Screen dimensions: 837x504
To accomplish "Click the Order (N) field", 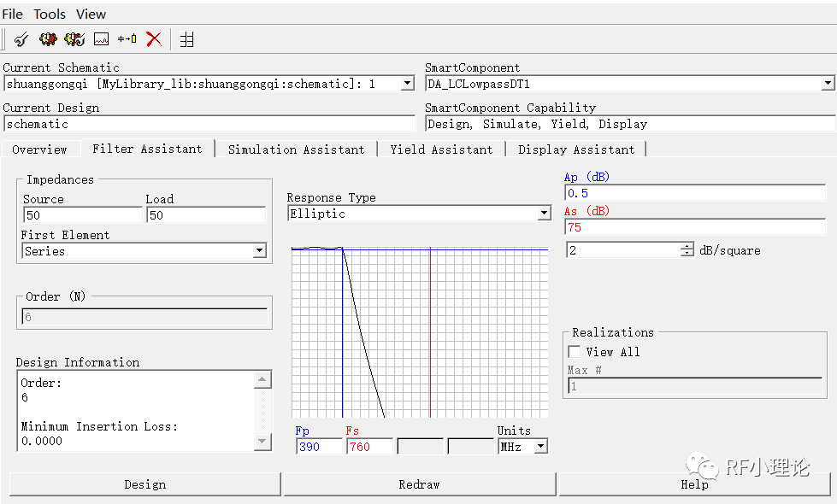I will [x=144, y=317].
